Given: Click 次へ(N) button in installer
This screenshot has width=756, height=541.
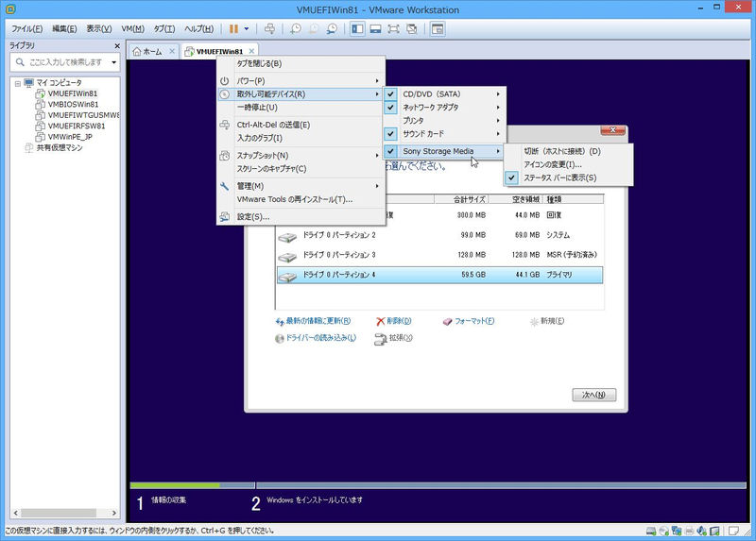Looking at the screenshot, I should coord(594,395).
